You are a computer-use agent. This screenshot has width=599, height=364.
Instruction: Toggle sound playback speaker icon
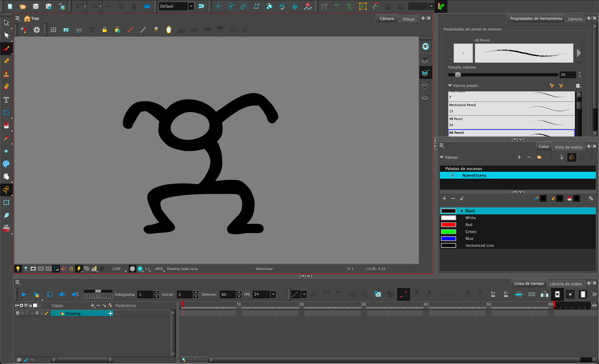(62, 294)
